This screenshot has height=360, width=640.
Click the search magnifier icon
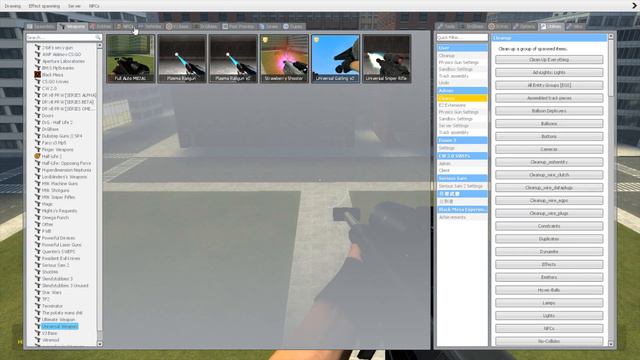click(x=98, y=37)
